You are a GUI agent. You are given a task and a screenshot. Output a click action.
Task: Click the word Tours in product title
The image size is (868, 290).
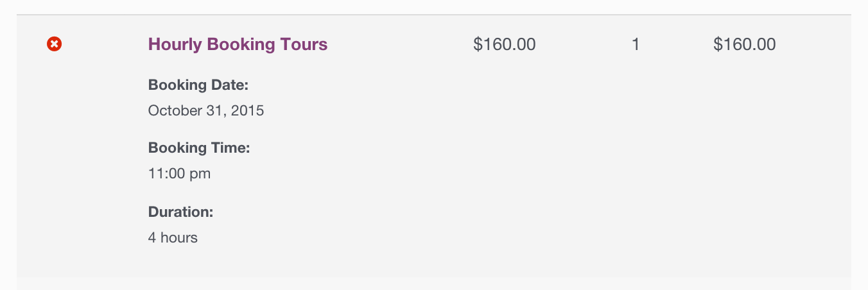304,44
